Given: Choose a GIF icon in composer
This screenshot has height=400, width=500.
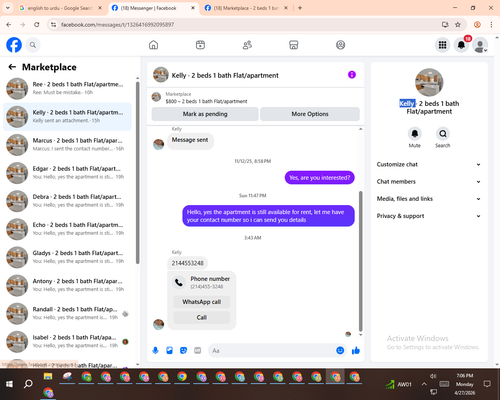Looking at the screenshot, I should pos(197,350).
